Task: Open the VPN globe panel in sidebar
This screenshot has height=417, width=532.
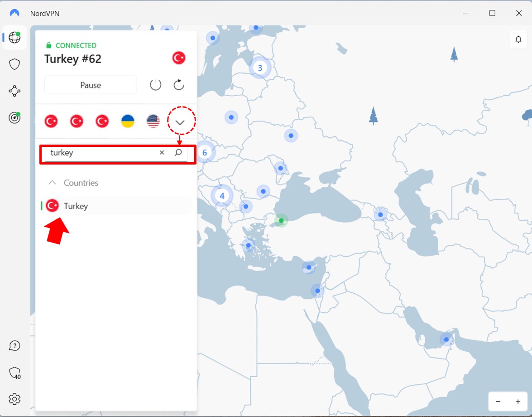Action: [x=14, y=38]
